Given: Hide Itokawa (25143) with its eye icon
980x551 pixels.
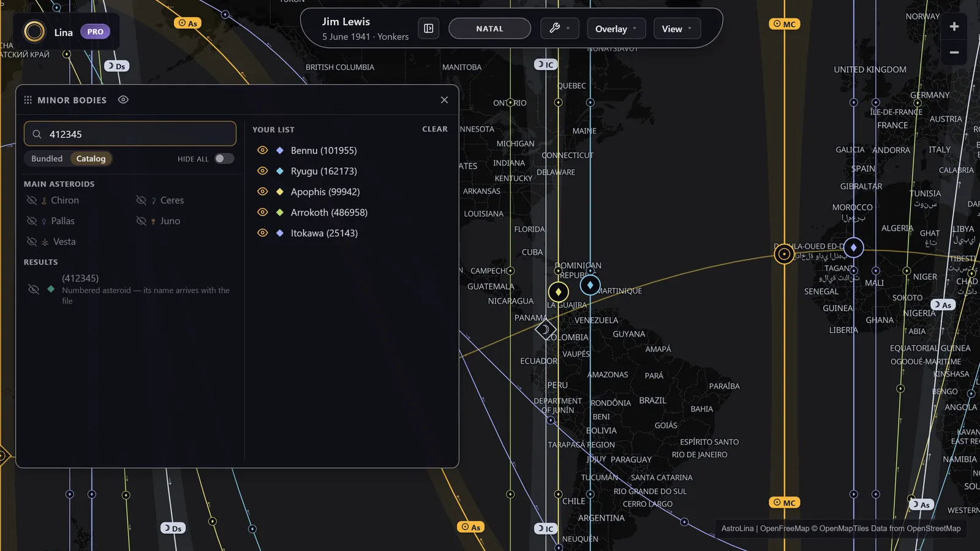Looking at the screenshot, I should 263,233.
